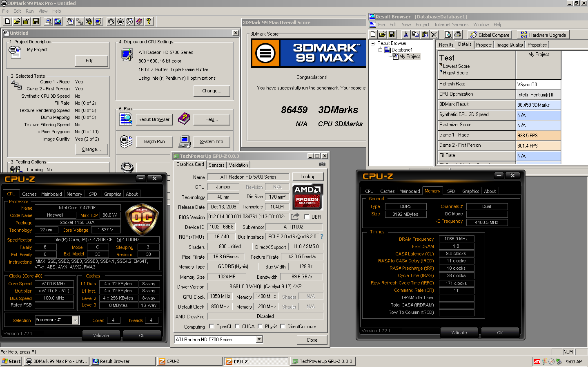This screenshot has width=588, height=367.
Task: Click the ATI tray icon in system tray
Action: pos(537,362)
